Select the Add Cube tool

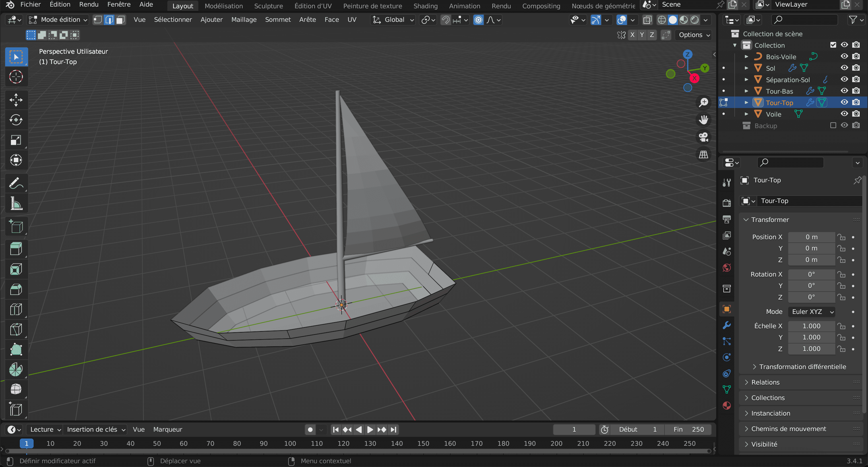16,226
